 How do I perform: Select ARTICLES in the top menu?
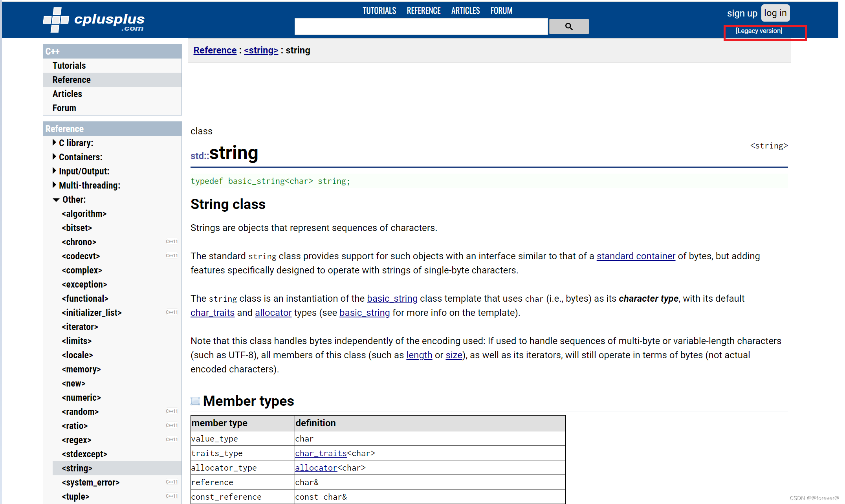point(465,11)
